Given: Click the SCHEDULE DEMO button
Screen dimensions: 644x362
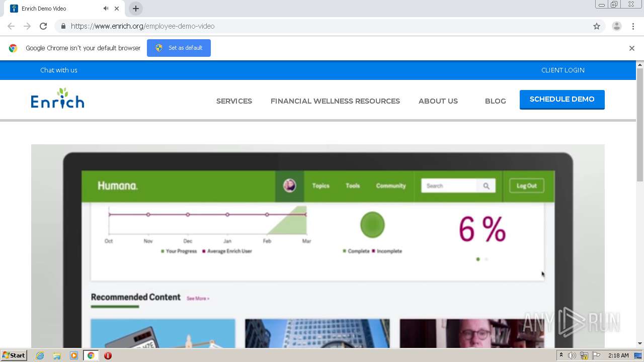Looking at the screenshot, I should 562,100.
